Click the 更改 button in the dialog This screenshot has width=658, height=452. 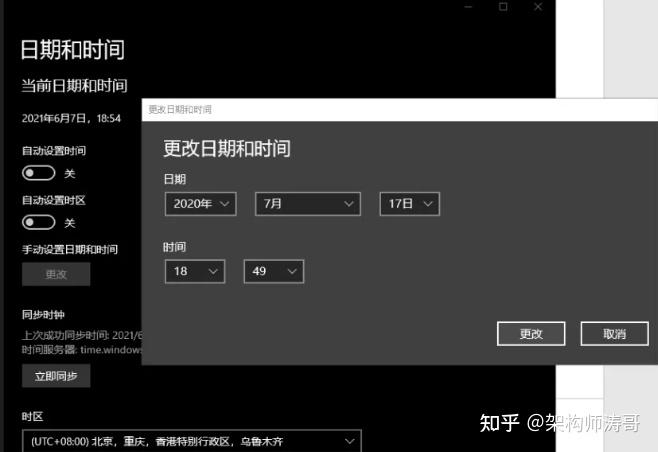(x=531, y=334)
